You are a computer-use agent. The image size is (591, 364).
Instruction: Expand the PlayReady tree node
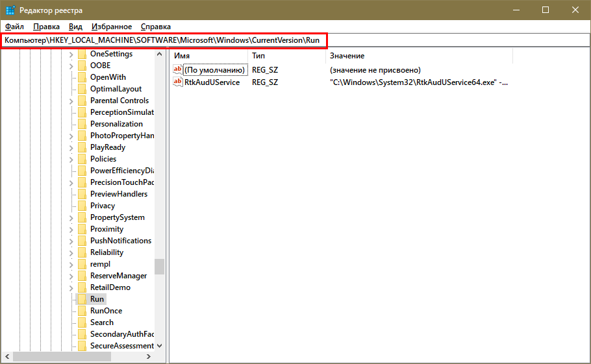[71, 147]
